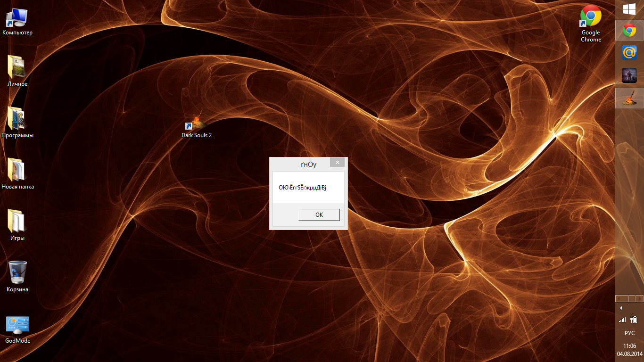Open the Компьютер desktop icon
Image resolution: width=644 pixels, height=362 pixels.
(17, 22)
